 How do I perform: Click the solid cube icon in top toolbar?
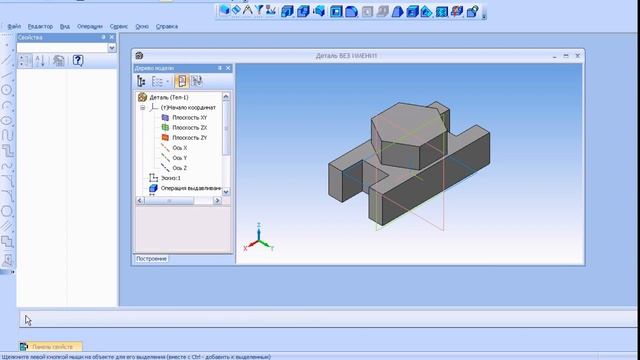pos(224,10)
